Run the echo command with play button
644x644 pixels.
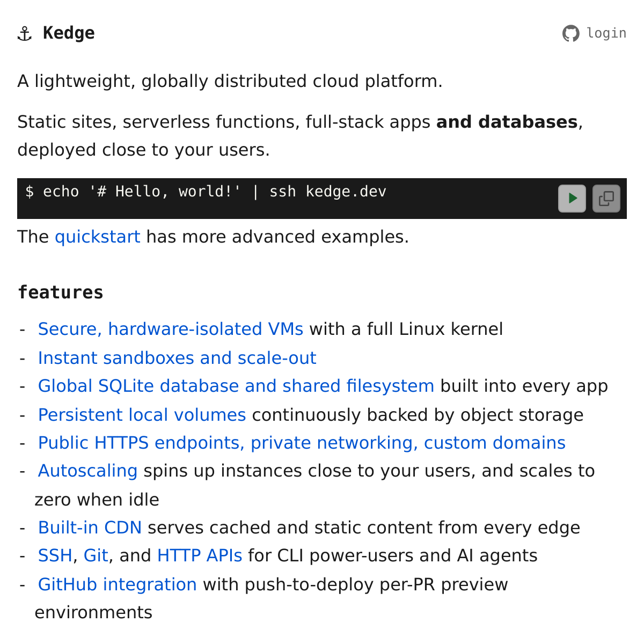click(x=572, y=199)
